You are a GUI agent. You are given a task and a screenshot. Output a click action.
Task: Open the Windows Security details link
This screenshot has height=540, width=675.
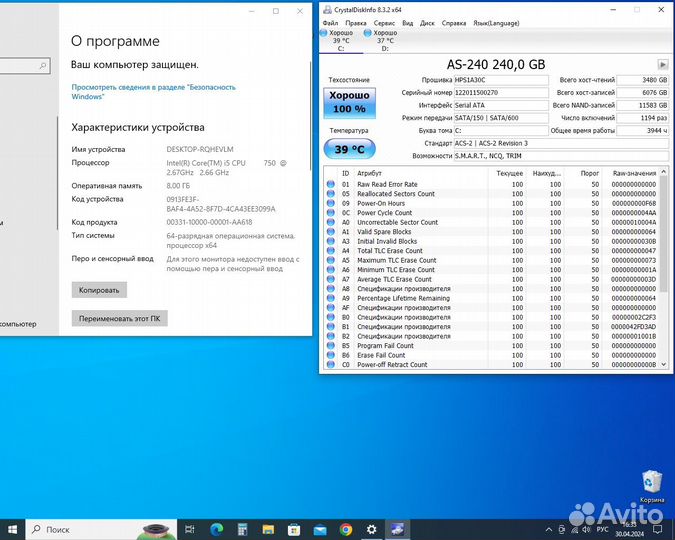(153, 92)
